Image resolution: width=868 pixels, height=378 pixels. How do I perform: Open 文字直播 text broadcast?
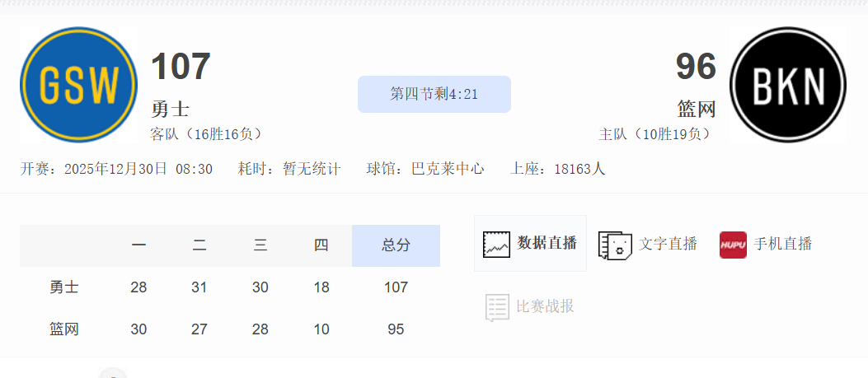pyautogui.click(x=668, y=244)
